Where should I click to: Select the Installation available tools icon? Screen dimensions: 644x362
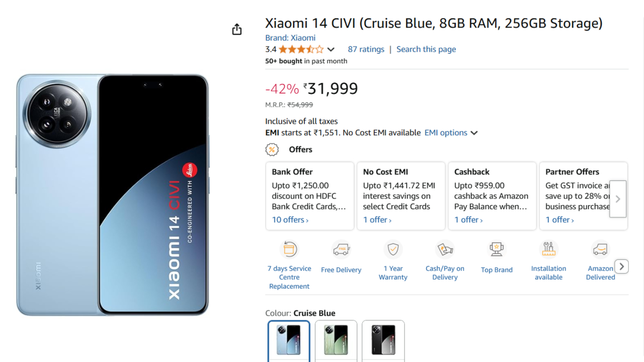click(548, 249)
